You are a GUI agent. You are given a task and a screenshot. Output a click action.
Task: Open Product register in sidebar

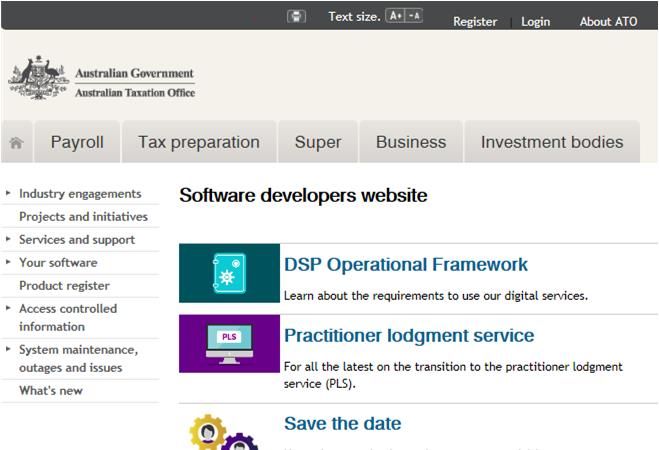(x=64, y=286)
